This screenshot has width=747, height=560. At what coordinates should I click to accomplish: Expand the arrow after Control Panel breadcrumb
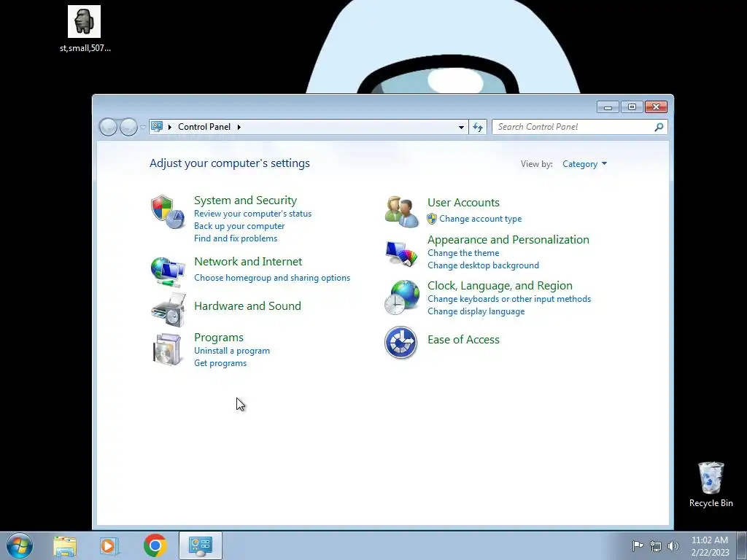click(239, 127)
